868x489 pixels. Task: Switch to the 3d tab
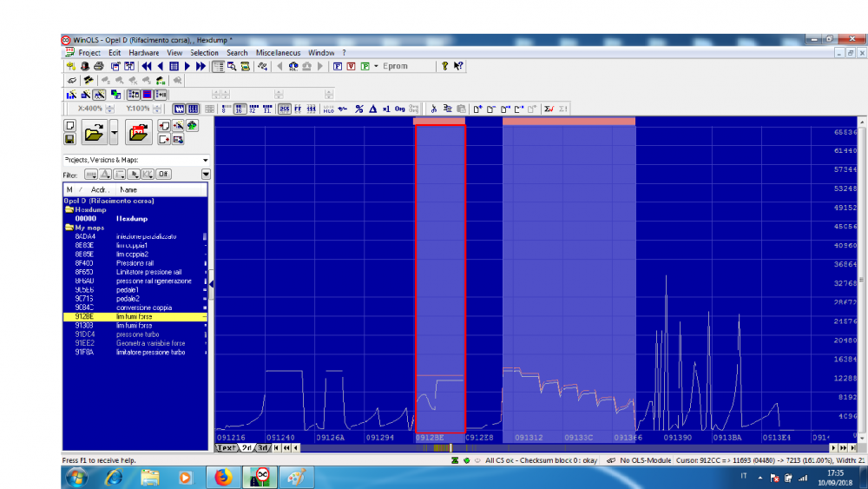pos(262,448)
